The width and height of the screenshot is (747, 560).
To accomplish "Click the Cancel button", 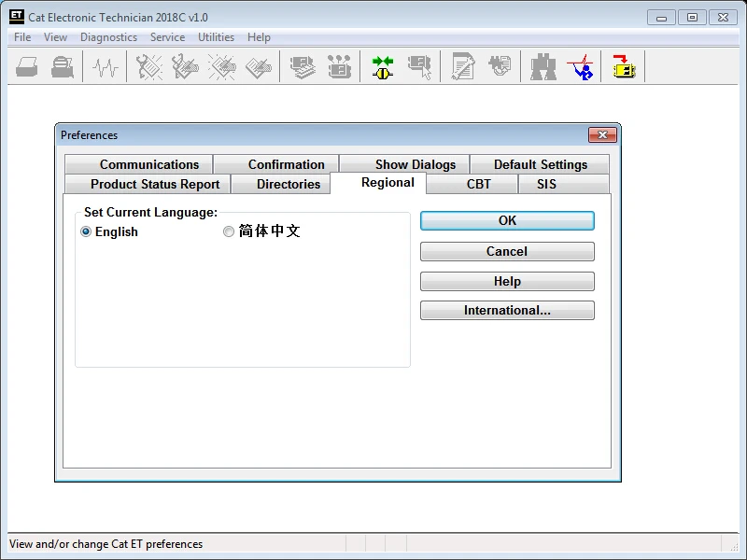I will (507, 251).
